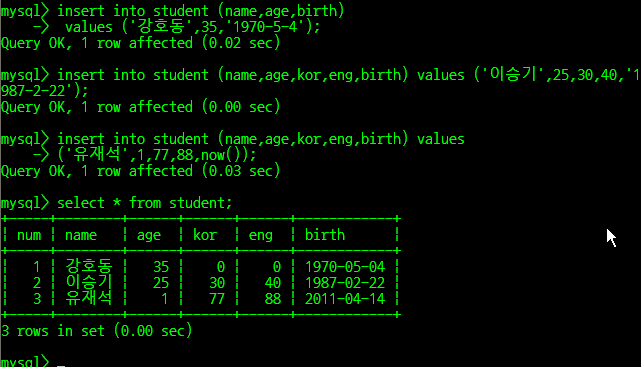Click the 'num' column header

pyautogui.click(x=29, y=235)
